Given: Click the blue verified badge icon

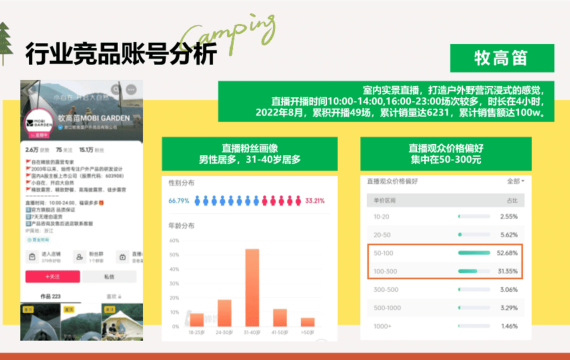Looking at the screenshot, I should [60, 127].
